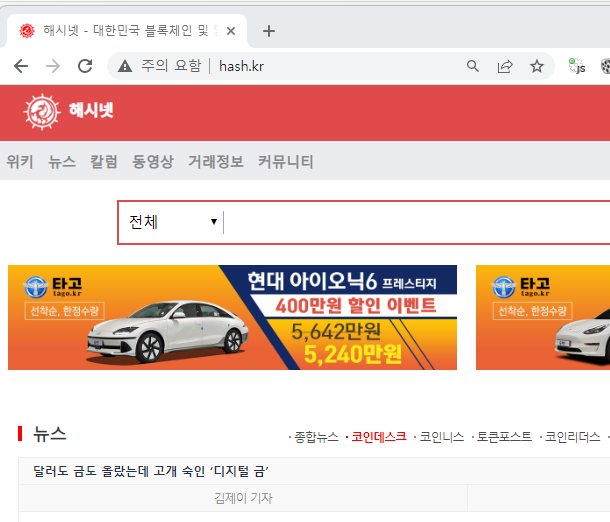The height and width of the screenshot is (522, 610).
Task: Click the 타고 logo in first banner
Action: point(53,287)
